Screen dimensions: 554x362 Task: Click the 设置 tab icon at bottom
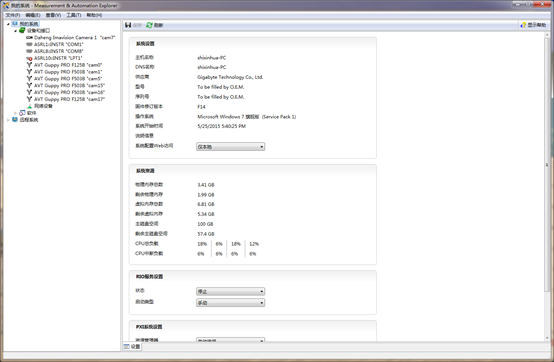[x=126, y=347]
